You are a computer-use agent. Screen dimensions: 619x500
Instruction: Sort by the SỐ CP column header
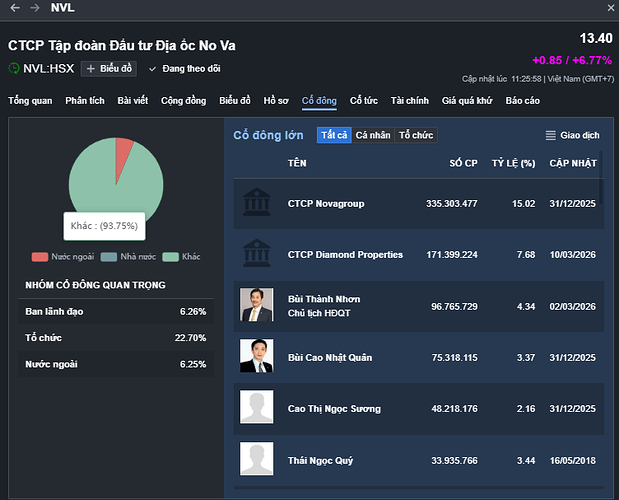(x=463, y=163)
